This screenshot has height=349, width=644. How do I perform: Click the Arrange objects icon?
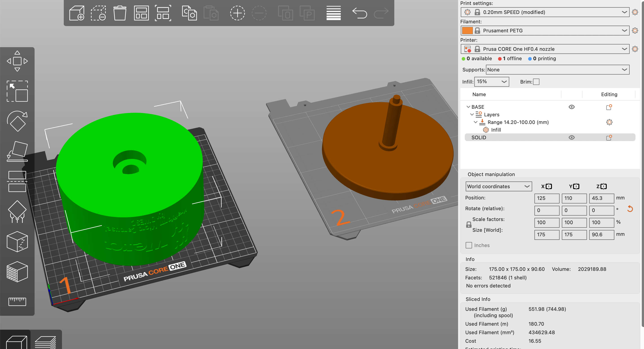click(141, 13)
